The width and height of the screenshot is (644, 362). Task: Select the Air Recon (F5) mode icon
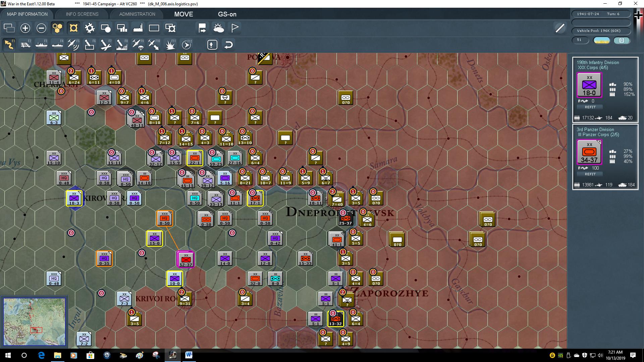point(73,45)
